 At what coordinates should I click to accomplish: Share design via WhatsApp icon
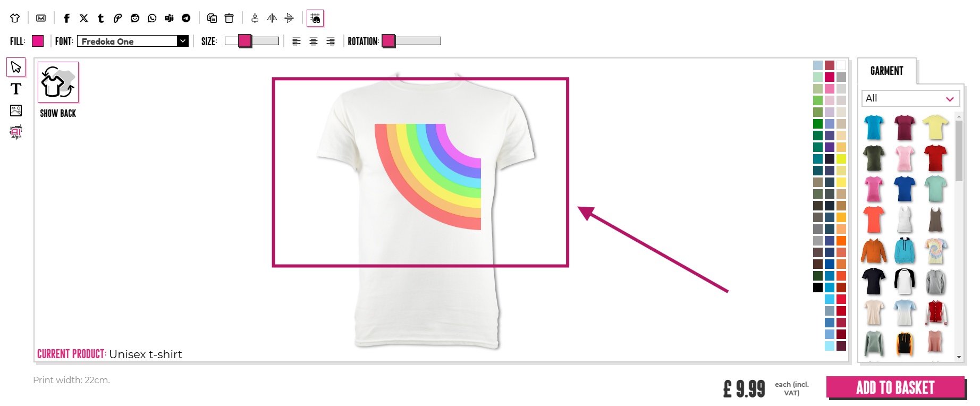[x=152, y=18]
